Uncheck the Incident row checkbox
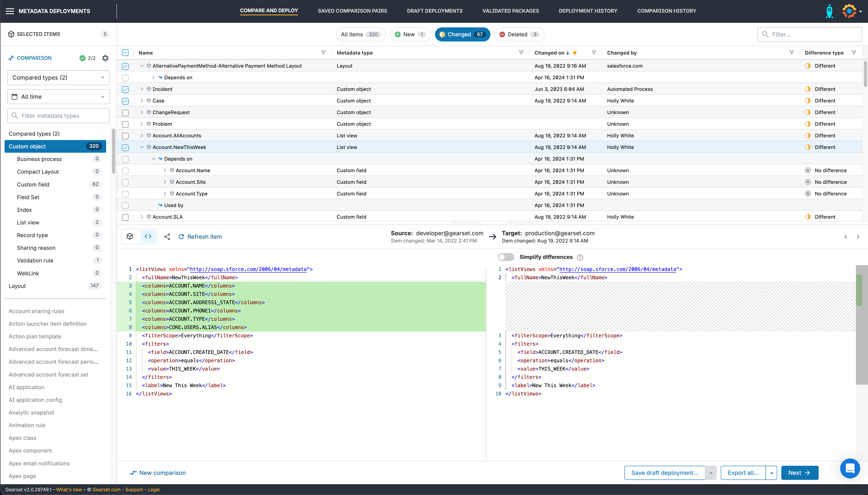 coord(125,89)
